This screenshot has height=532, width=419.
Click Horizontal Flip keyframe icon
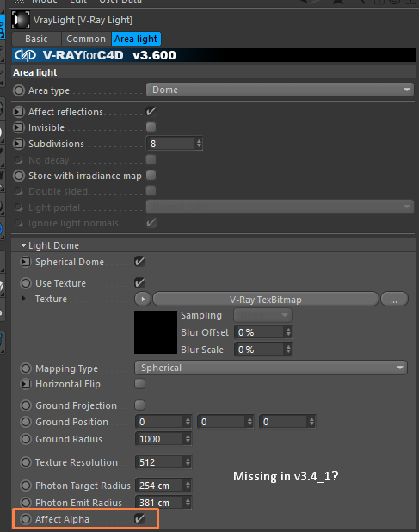coord(26,384)
